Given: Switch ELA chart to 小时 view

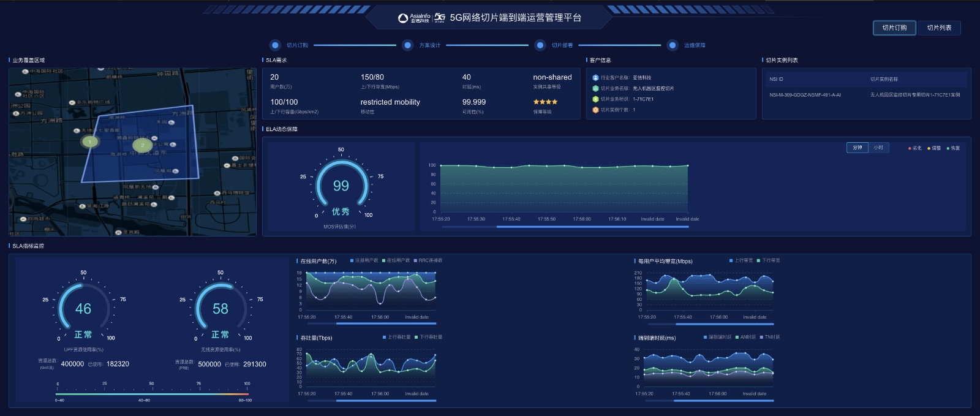Looking at the screenshot, I should (878, 148).
